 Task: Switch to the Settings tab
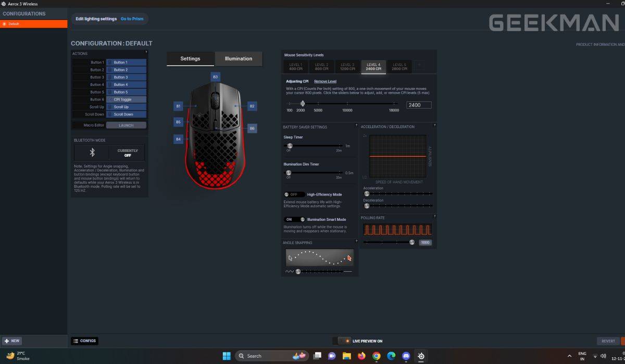click(x=190, y=58)
